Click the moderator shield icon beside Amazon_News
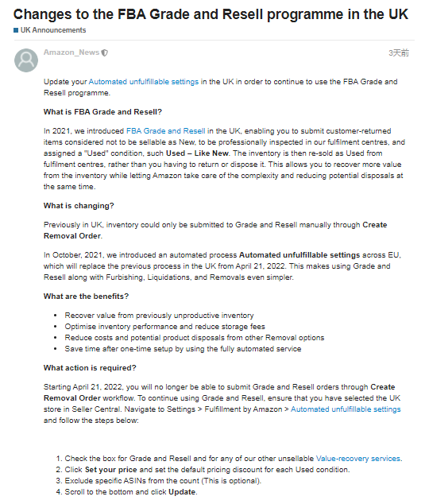Viewport: 425px width, 504px height. [104, 52]
